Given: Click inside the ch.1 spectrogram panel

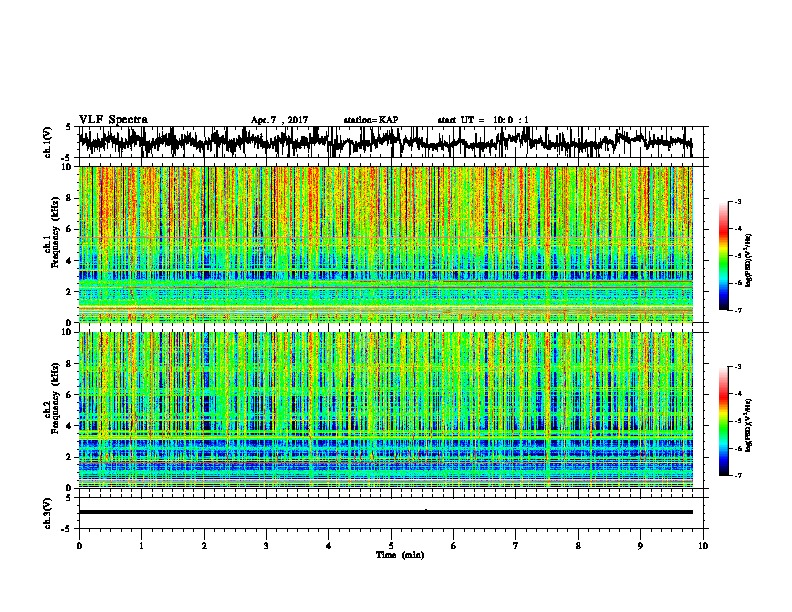Looking at the screenshot, I should tap(385, 244).
